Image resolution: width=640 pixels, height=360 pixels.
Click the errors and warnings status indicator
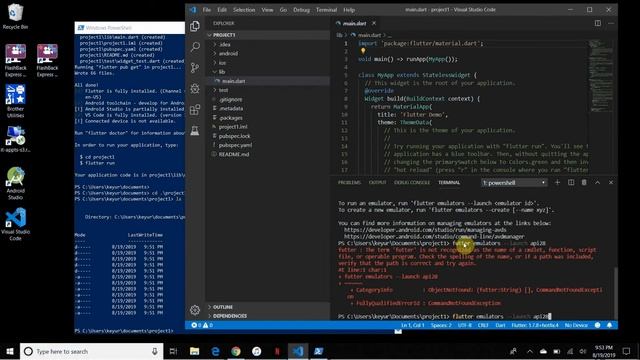coord(202,325)
